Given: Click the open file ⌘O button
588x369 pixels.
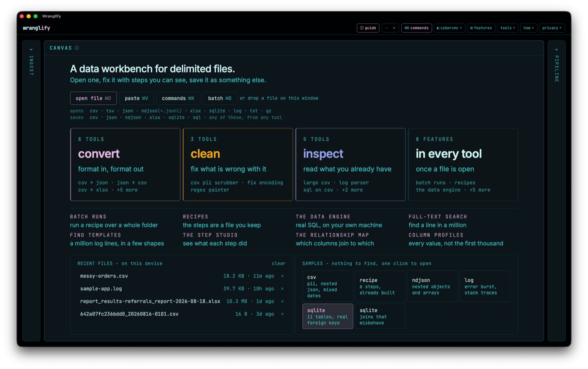Looking at the screenshot, I should [93, 98].
